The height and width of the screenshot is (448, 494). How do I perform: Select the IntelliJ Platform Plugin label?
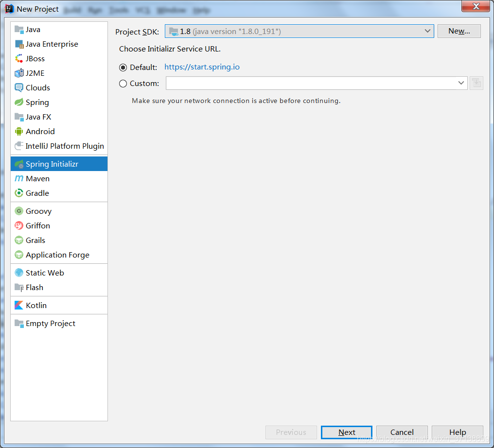65,146
